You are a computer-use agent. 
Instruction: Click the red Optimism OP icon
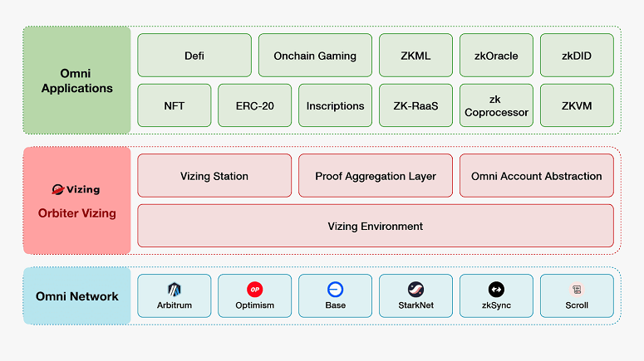point(255,290)
